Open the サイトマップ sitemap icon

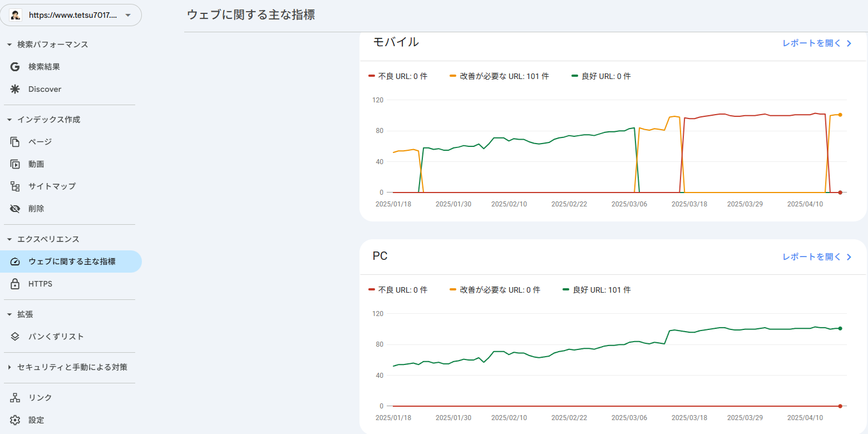pos(15,186)
